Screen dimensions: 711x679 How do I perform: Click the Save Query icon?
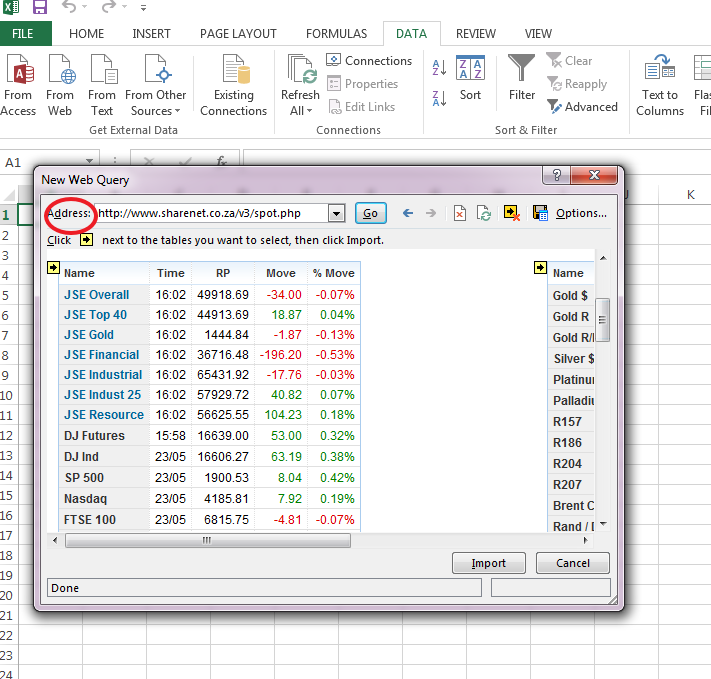coord(540,213)
